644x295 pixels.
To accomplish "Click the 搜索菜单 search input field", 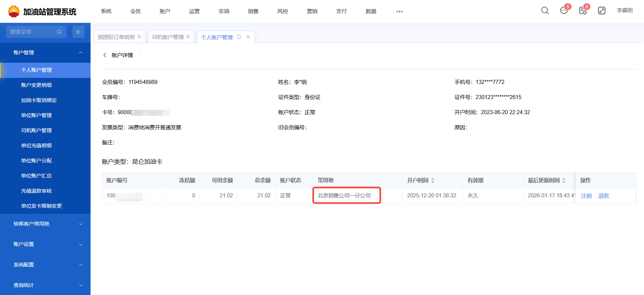I will pyautogui.click(x=32, y=32).
